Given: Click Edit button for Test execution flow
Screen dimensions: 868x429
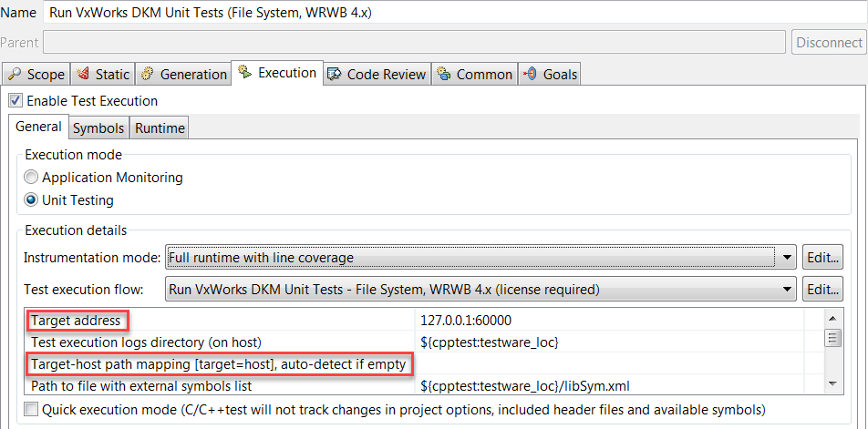Looking at the screenshot, I should point(822,289).
